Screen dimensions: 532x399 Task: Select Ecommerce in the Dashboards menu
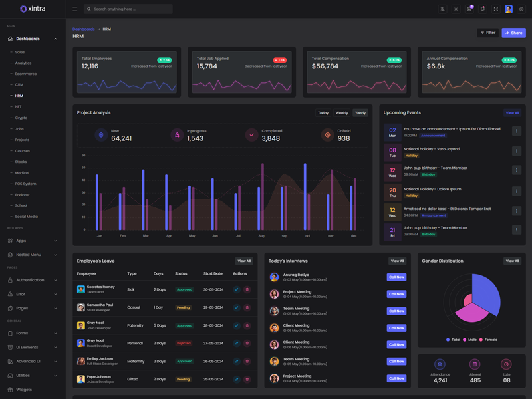(26, 74)
